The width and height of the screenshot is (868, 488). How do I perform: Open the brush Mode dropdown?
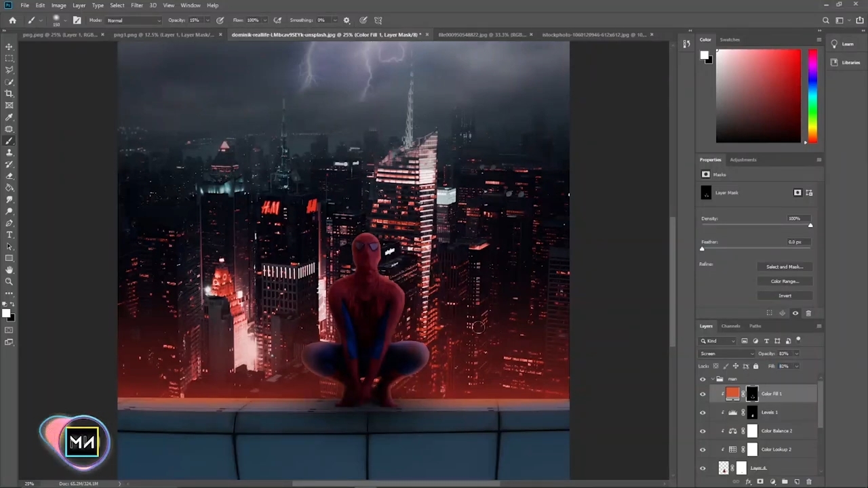point(134,20)
